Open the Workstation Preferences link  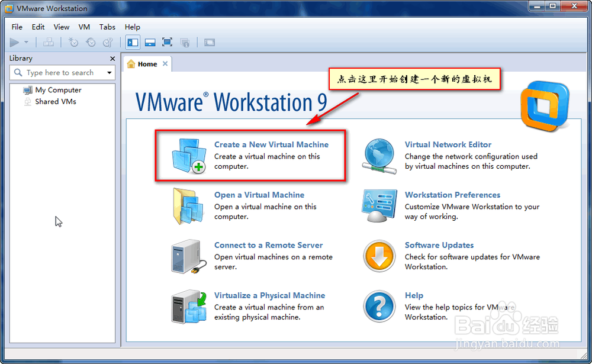[452, 195]
